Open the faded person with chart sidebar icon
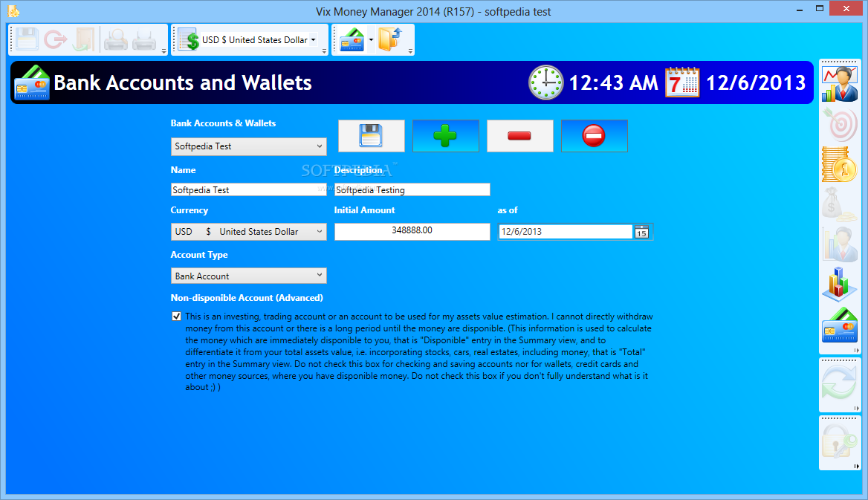This screenshot has height=500, width=868. [x=840, y=244]
